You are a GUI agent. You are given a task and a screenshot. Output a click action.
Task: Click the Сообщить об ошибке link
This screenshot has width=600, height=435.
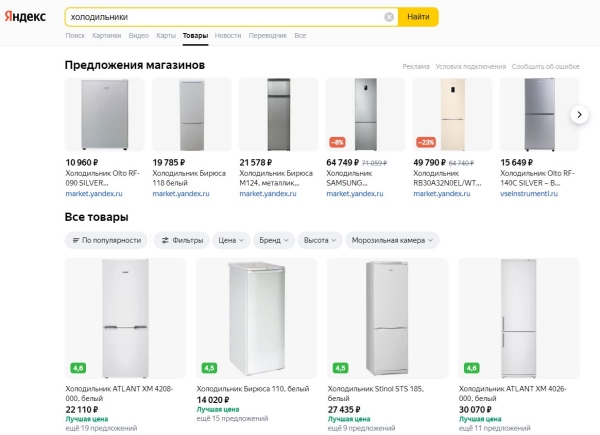545,67
